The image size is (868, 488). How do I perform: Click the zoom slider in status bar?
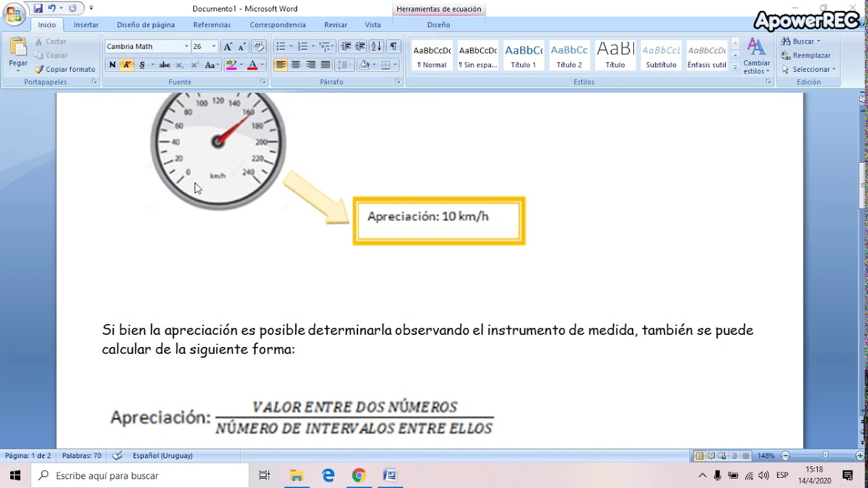(x=825, y=455)
